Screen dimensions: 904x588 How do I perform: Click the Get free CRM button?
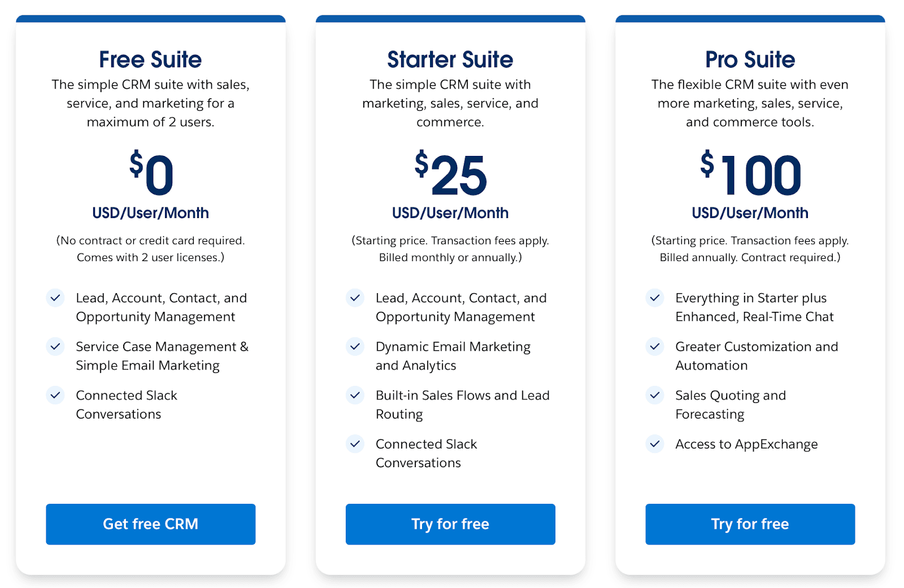click(x=150, y=524)
